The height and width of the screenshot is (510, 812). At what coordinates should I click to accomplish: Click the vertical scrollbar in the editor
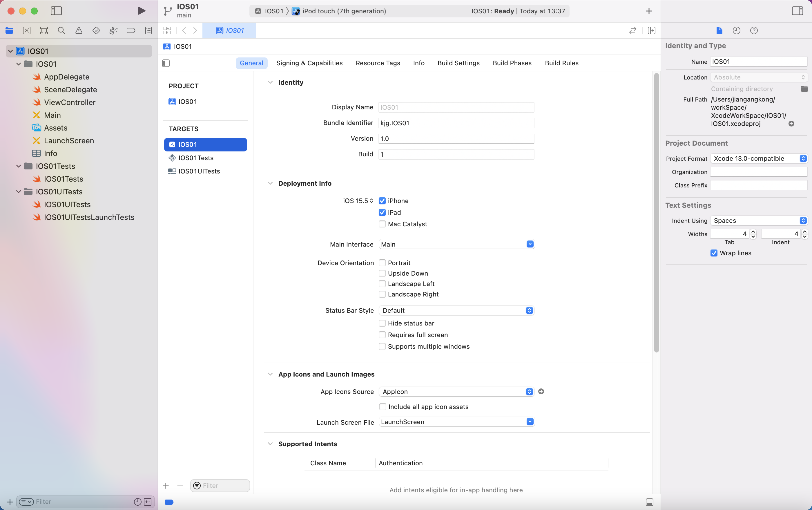[x=656, y=212]
